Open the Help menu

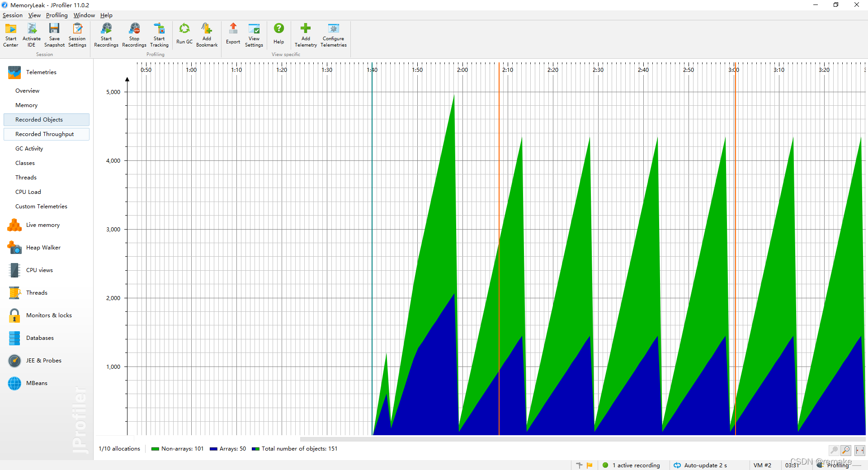[106, 15]
